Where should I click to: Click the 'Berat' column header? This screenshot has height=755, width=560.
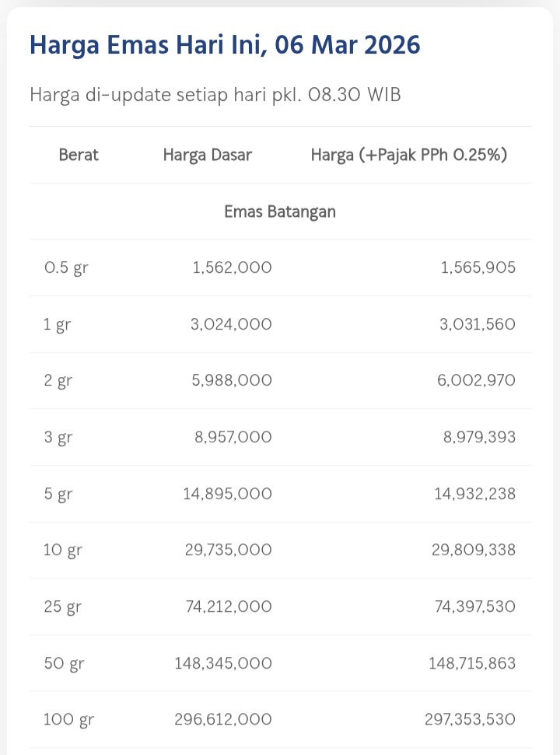point(79,155)
